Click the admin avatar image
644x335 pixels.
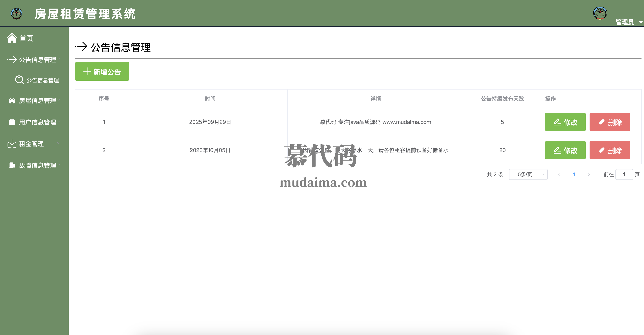click(600, 13)
